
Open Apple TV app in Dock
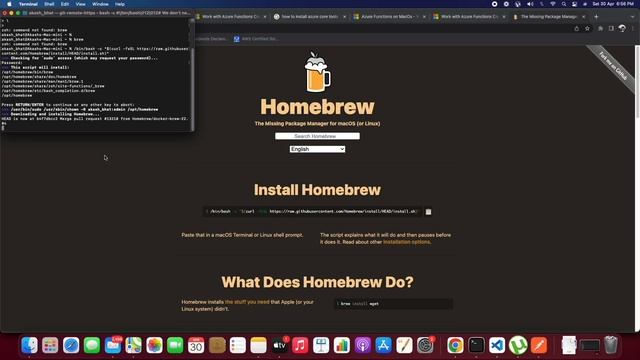(x=280, y=345)
